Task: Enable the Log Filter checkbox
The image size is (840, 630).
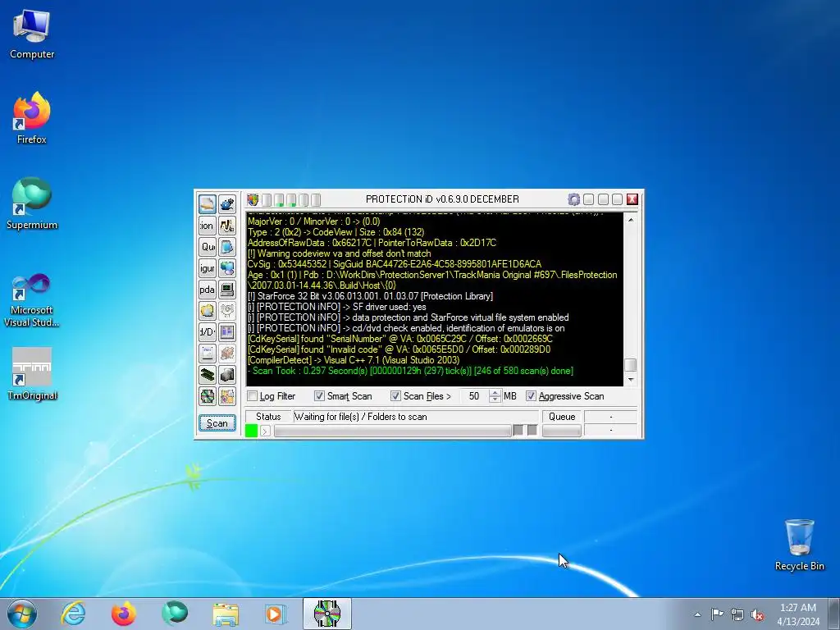Action: pos(253,396)
